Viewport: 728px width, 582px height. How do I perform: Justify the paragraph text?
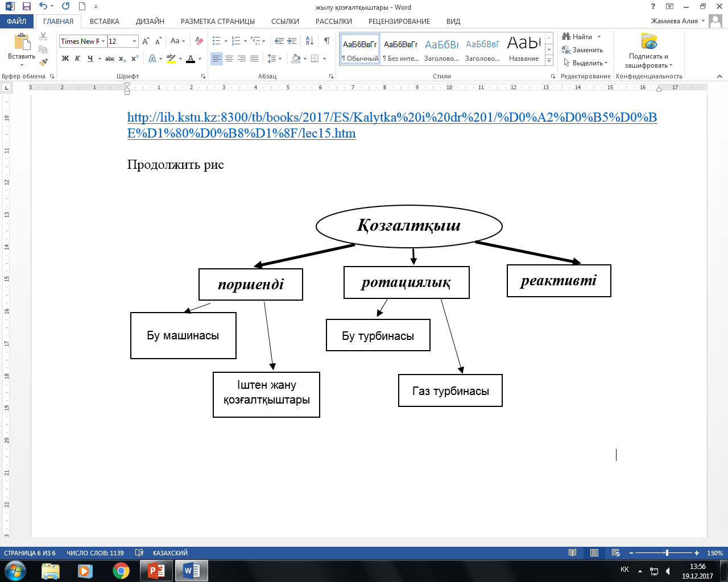pos(254,59)
